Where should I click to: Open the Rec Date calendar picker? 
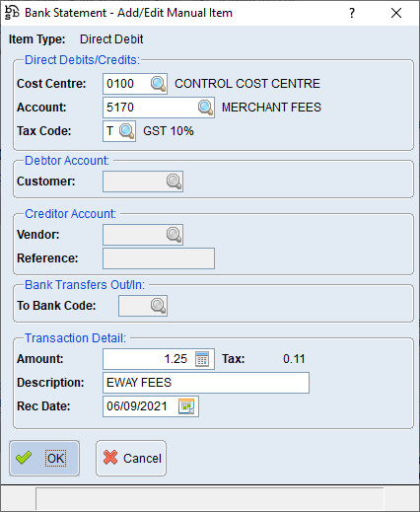(186, 406)
